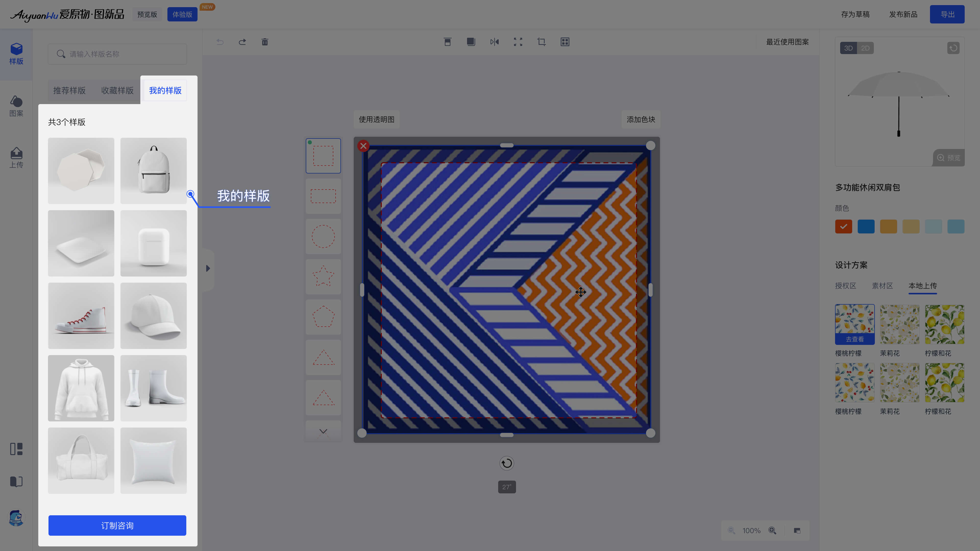Click the rotate handle below canvas
The height and width of the screenshot is (551, 980).
pyautogui.click(x=506, y=463)
